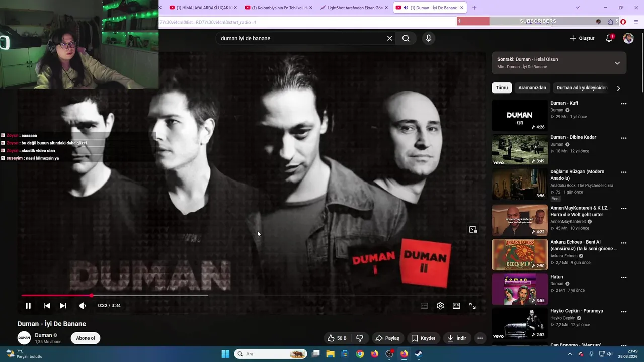Dislike the video with thumbs down
The height and width of the screenshot is (362, 644).
(360, 338)
